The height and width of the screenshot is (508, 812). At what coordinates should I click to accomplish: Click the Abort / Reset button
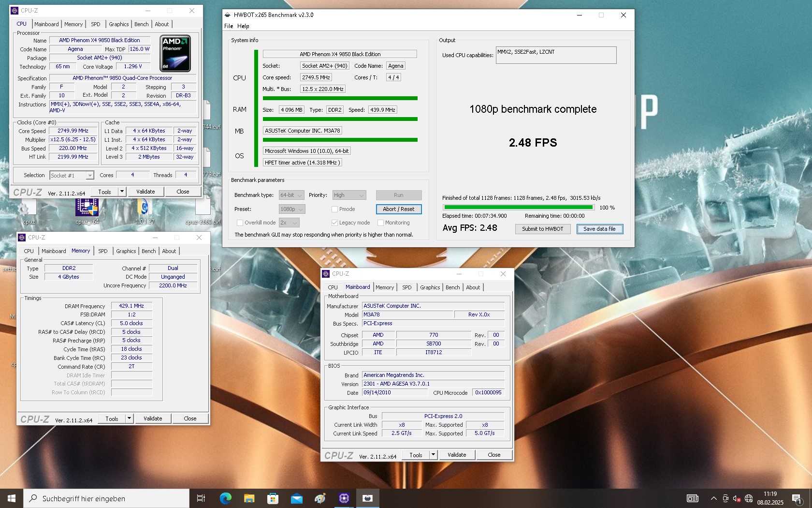click(399, 209)
